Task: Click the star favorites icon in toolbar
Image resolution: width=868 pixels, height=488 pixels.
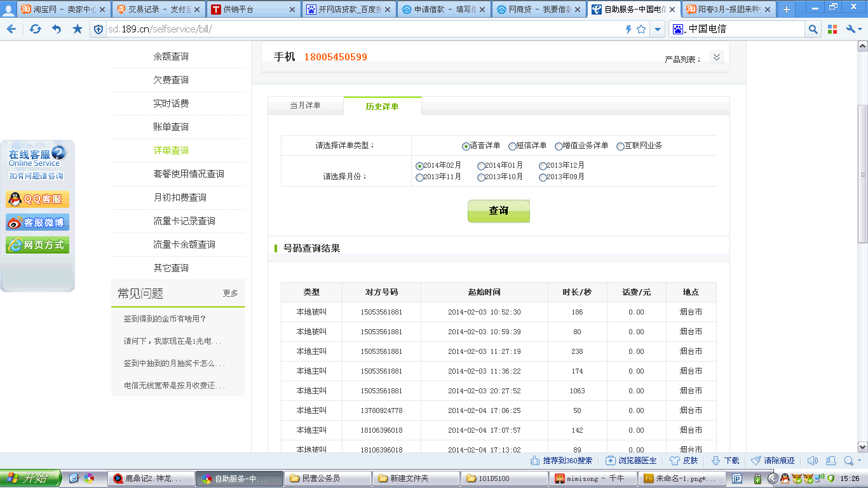Action: pyautogui.click(x=78, y=29)
